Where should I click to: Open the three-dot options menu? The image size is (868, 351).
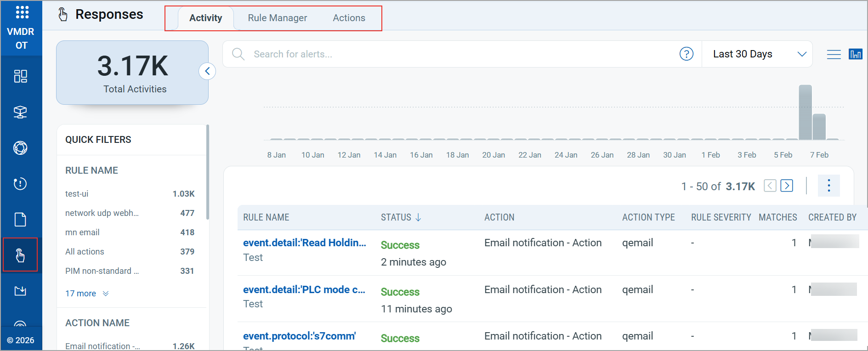[828, 186]
